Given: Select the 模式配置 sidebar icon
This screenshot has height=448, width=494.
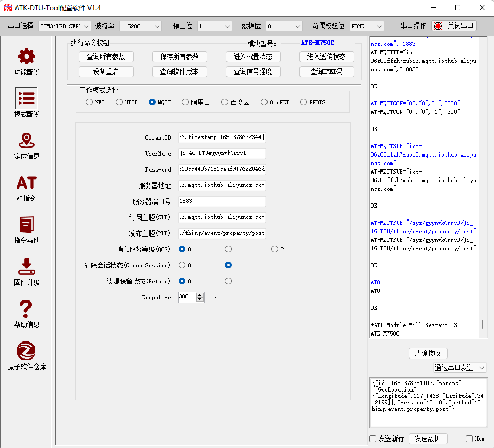Looking at the screenshot, I should point(26,99).
